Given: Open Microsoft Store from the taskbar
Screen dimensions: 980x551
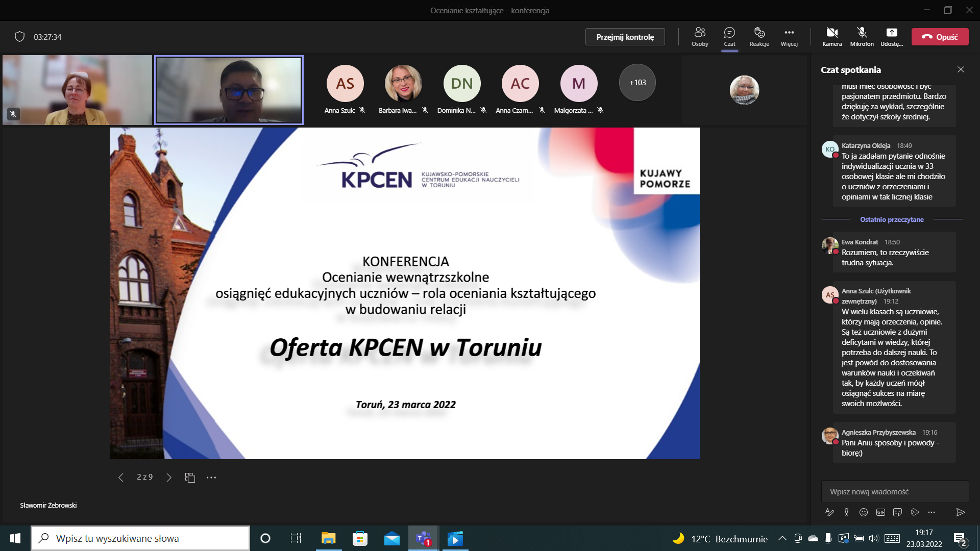Looking at the screenshot, I should [360, 538].
